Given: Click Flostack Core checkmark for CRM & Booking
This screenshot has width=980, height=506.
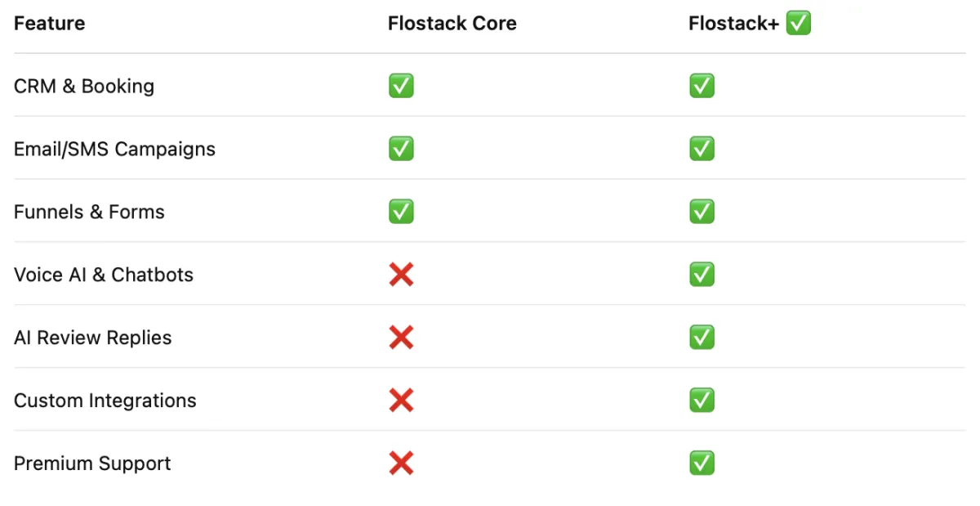Looking at the screenshot, I should 401,86.
